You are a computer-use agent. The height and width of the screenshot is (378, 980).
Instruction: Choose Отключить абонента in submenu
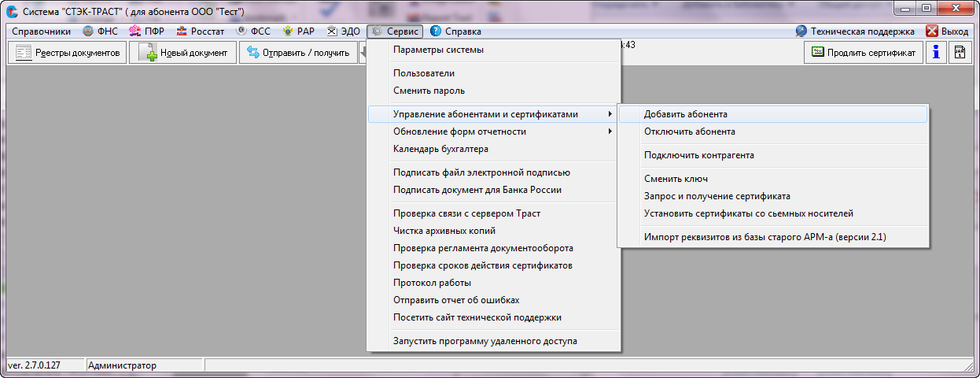(773, 132)
